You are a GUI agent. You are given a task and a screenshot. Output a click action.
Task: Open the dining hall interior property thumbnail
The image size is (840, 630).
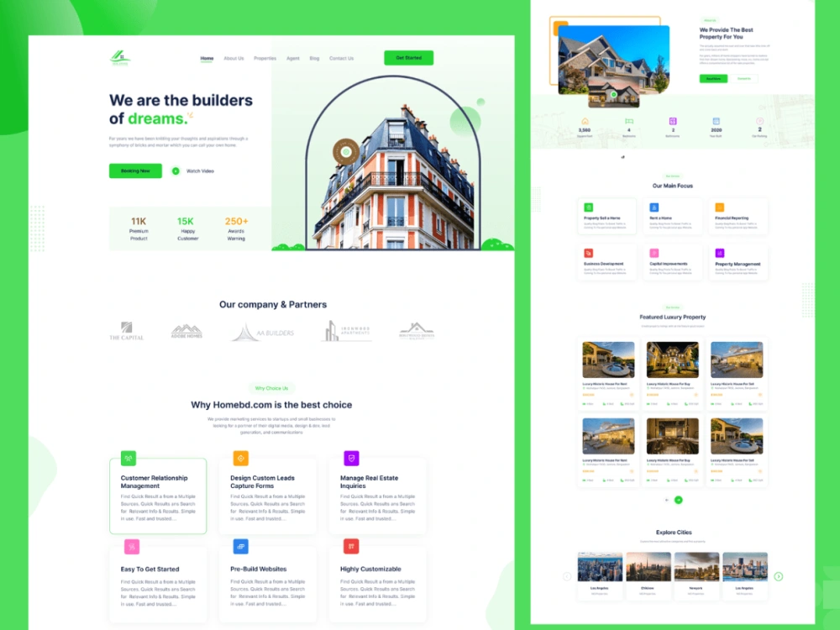click(x=672, y=436)
